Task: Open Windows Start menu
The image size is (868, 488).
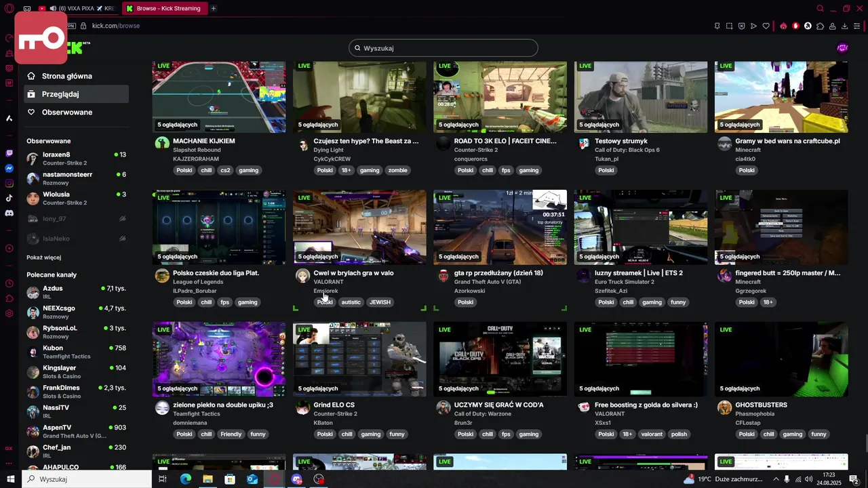Action: 11,479
